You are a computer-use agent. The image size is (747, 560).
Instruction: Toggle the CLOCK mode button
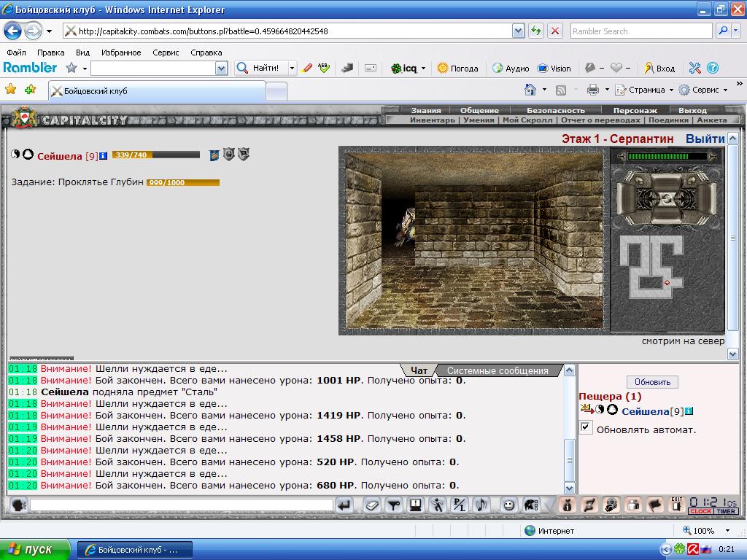pos(700,511)
